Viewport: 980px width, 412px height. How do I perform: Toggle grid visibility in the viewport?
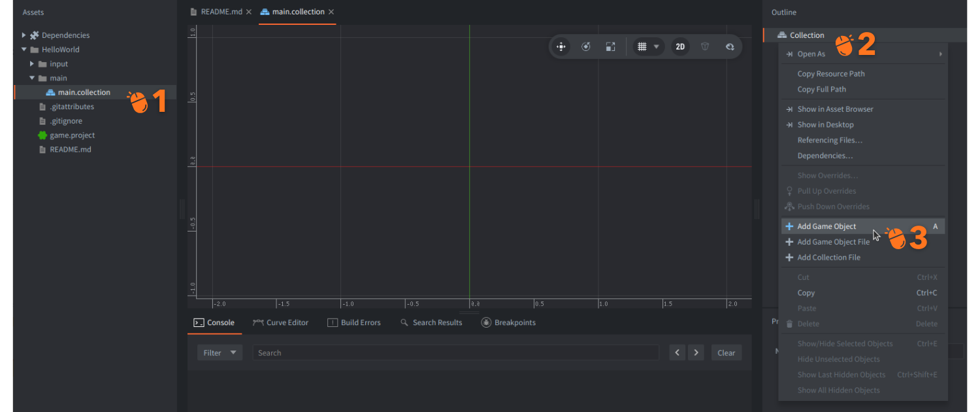(642, 46)
